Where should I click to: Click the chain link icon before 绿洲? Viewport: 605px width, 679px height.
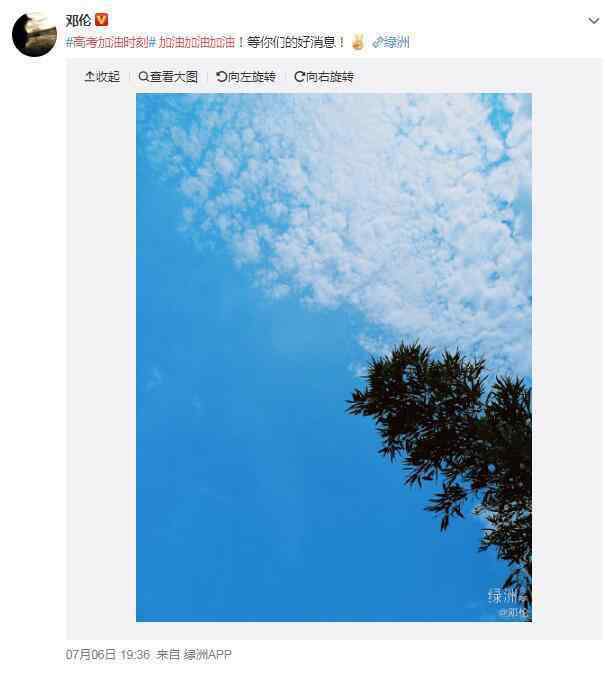coord(377,42)
